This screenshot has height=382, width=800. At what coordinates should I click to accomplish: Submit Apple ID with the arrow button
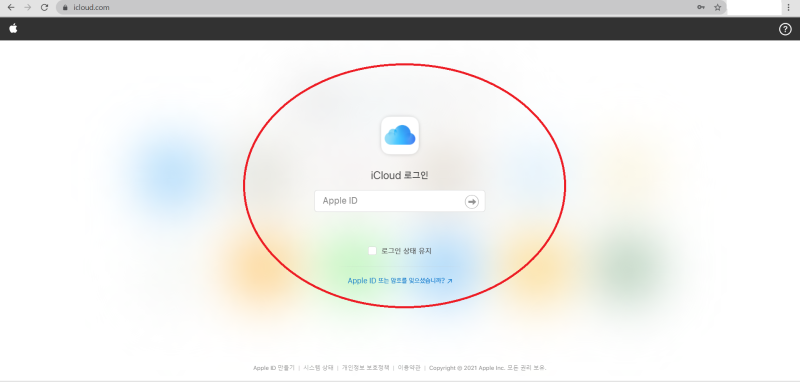click(472, 201)
